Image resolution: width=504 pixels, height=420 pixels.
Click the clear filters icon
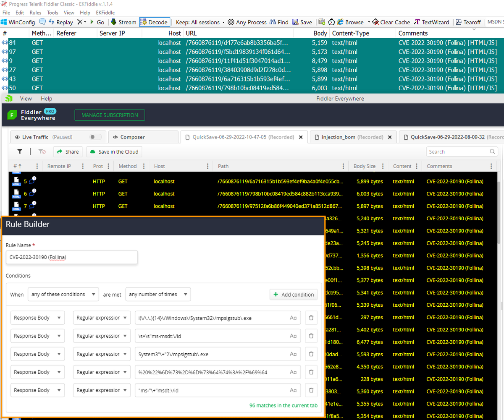coord(42,151)
